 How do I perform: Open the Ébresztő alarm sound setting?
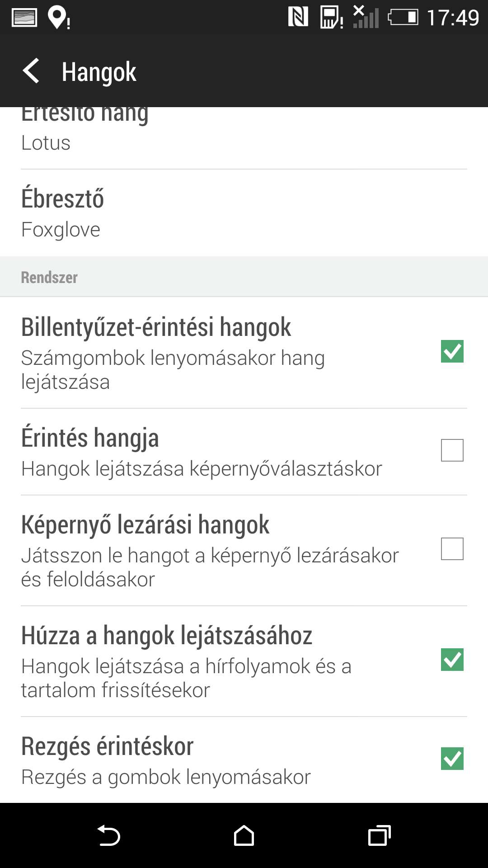[244, 213]
